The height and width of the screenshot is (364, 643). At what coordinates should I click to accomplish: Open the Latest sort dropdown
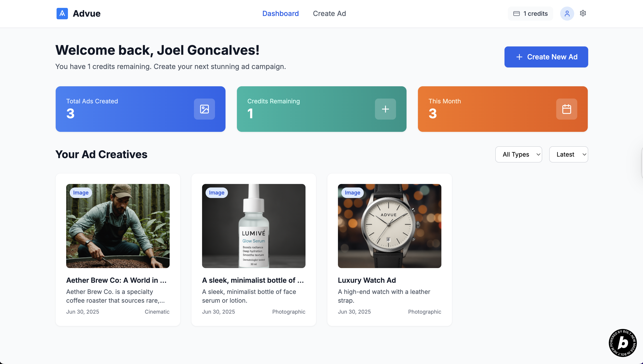[x=568, y=154]
